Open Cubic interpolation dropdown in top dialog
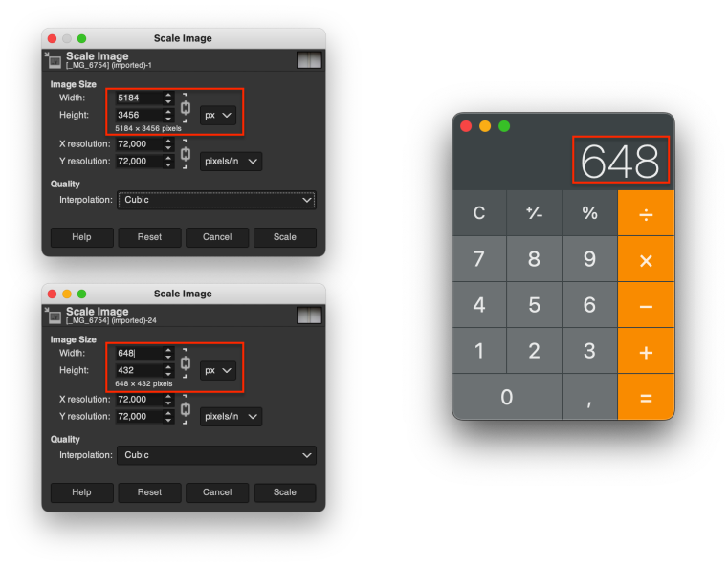 click(x=216, y=200)
